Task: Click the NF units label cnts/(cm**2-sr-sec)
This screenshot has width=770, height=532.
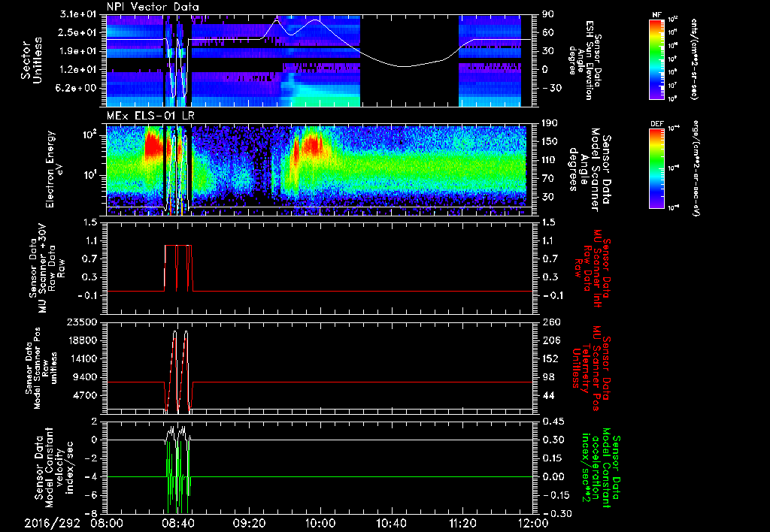Action: [694, 59]
